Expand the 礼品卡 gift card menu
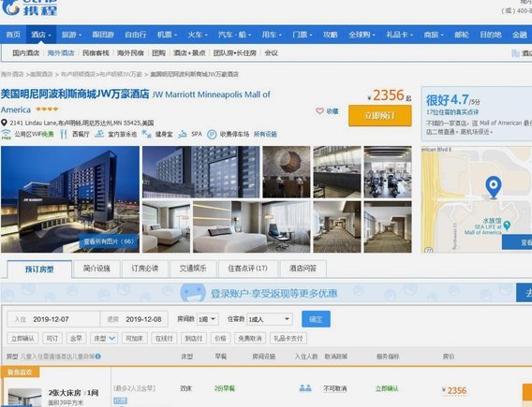Screen dimensions: 532x407 [x=399, y=35]
